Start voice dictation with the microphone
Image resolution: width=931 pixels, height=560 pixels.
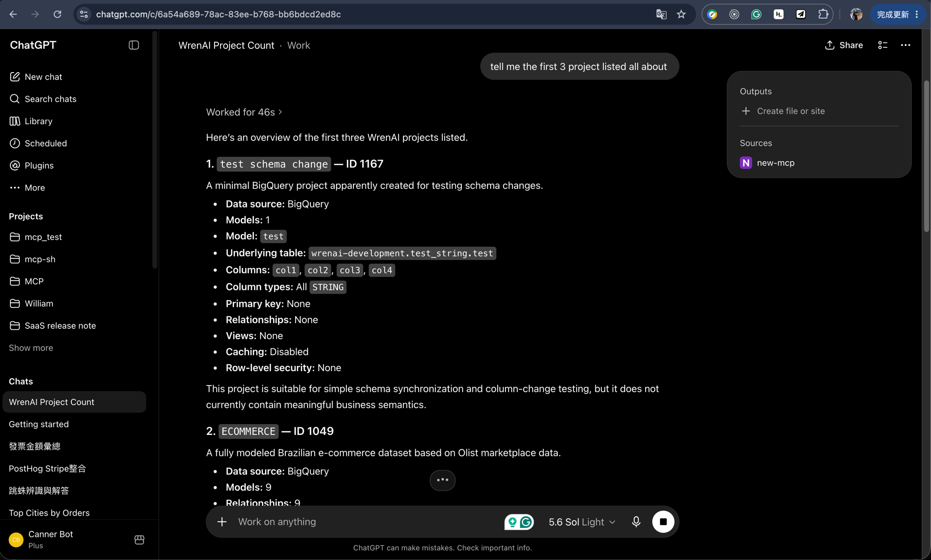point(636,522)
